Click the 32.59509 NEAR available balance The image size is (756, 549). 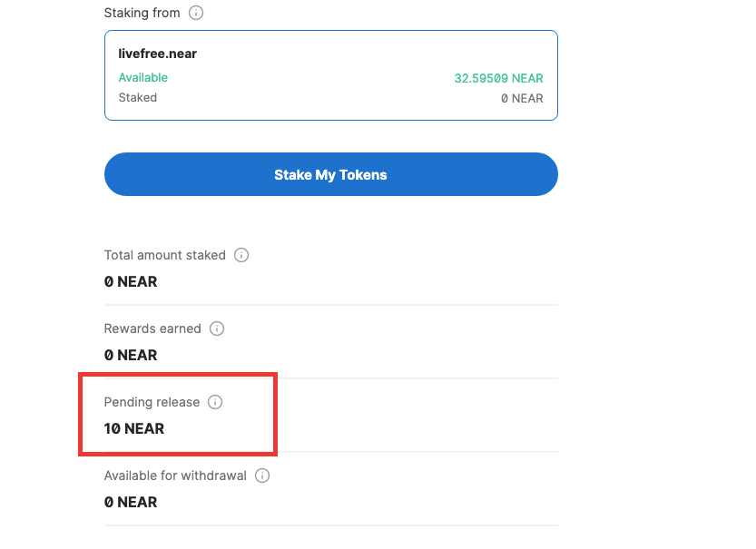tap(498, 78)
